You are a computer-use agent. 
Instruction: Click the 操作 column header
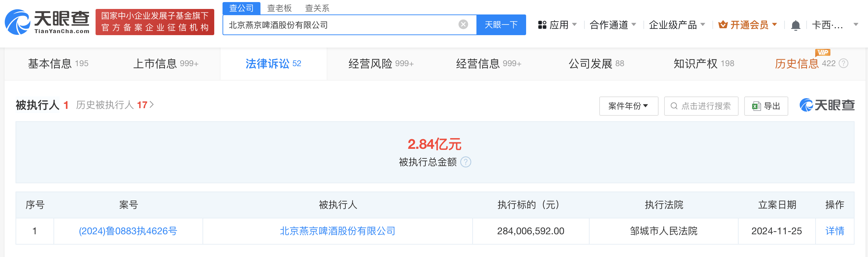pos(835,205)
